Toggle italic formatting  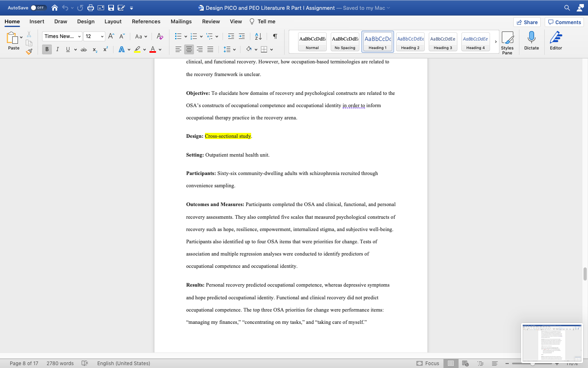click(x=58, y=49)
